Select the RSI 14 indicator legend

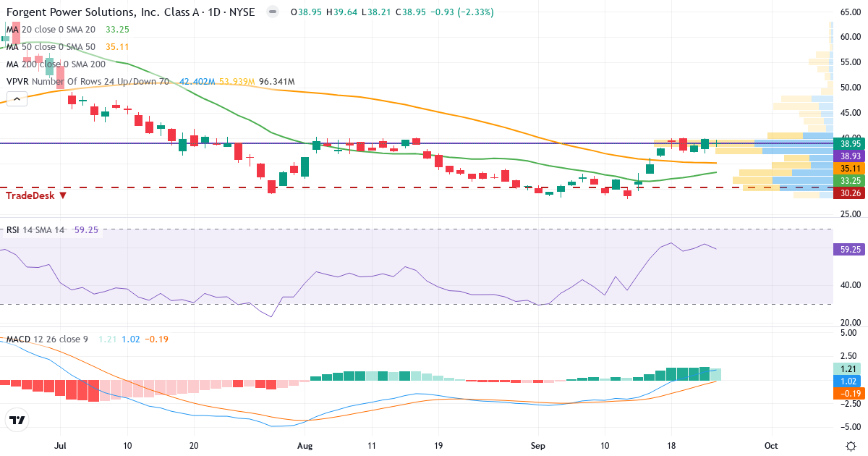point(35,230)
